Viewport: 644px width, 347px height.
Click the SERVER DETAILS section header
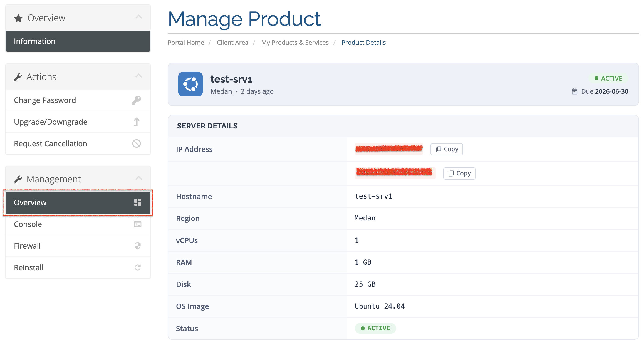click(207, 126)
